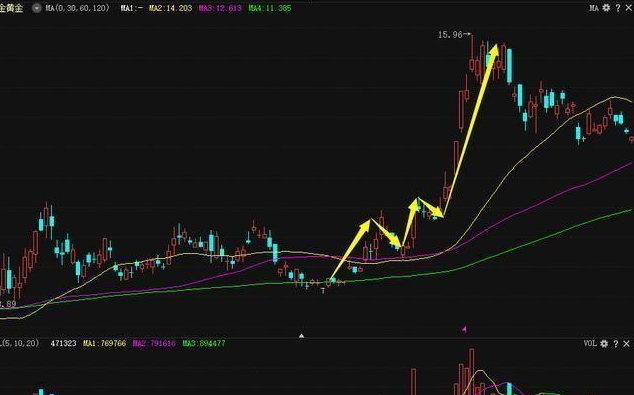634x395 pixels.
Task: Close the MA indicator panel
Action: (629, 8)
